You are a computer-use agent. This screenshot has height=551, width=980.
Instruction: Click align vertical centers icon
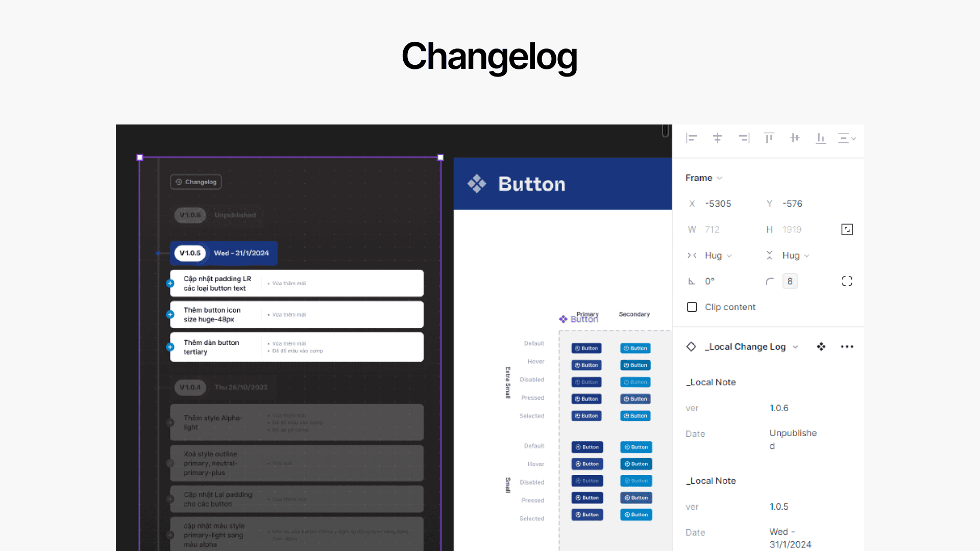click(795, 138)
